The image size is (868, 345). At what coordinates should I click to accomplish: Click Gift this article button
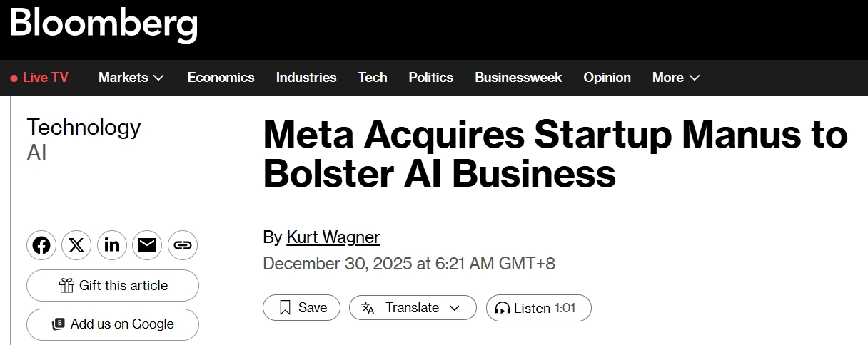[113, 286]
